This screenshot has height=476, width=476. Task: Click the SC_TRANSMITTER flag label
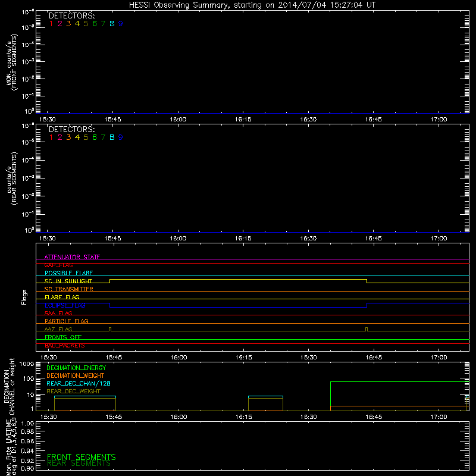click(69, 289)
